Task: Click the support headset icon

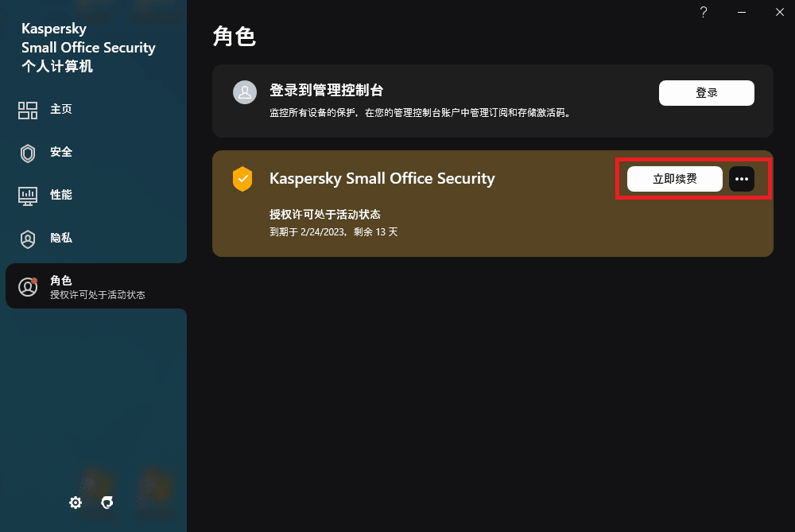Action: (x=108, y=503)
